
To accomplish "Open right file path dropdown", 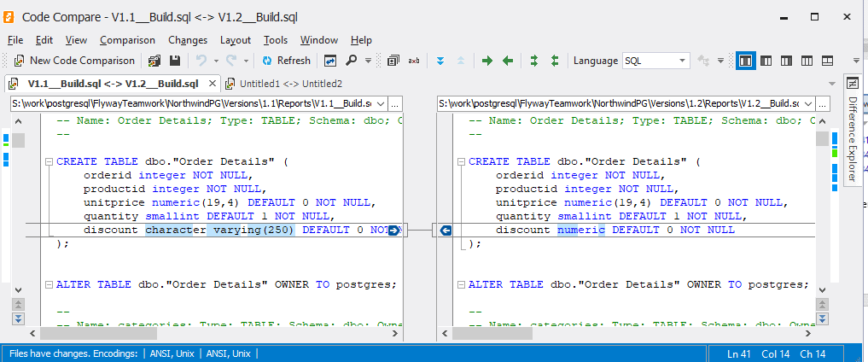I will pos(809,103).
